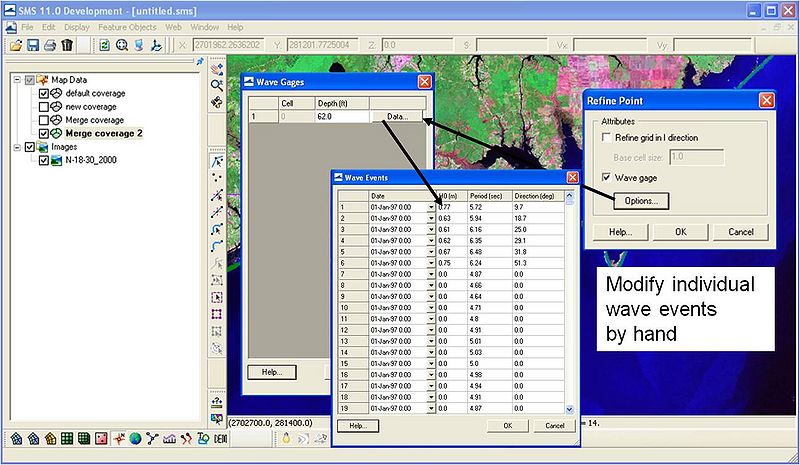Open the Particle module red paths icon
This screenshot has height=465, width=800.
(x=186, y=438)
